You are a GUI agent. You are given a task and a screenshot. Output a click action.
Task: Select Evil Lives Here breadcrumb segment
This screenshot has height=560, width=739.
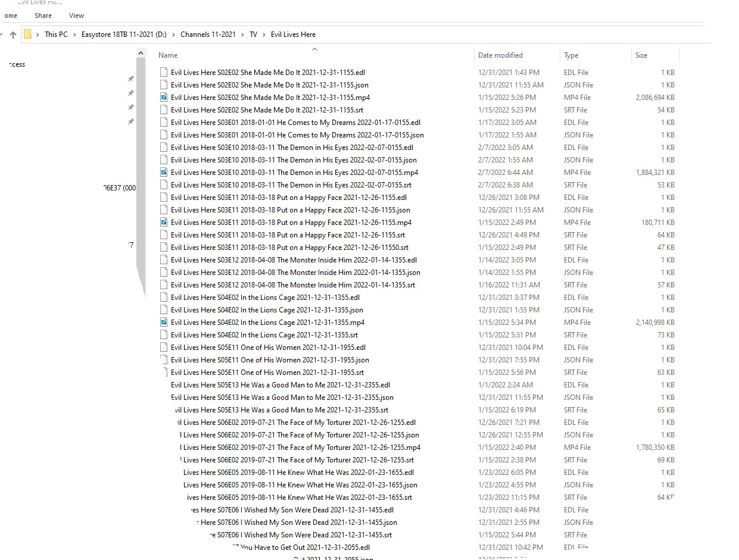pos(293,35)
